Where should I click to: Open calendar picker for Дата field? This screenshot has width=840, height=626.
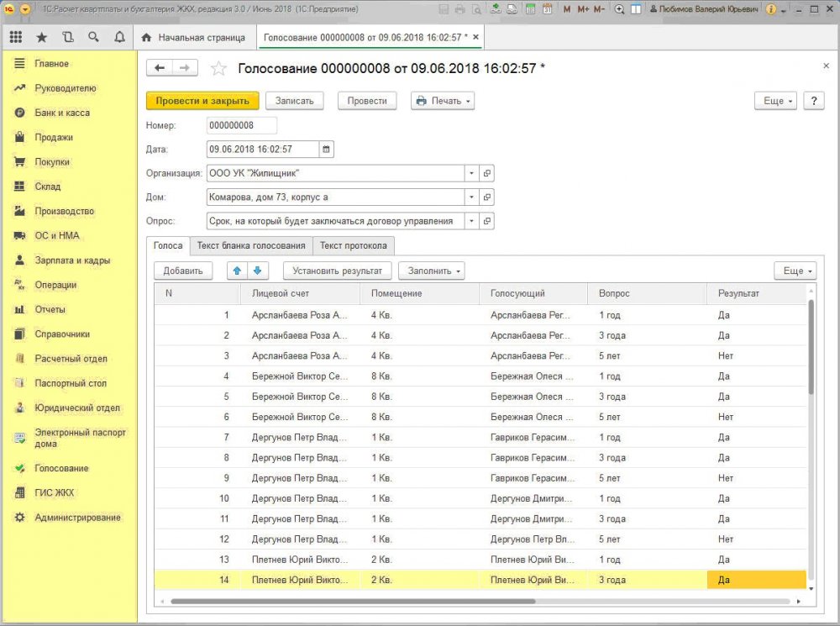(x=326, y=149)
